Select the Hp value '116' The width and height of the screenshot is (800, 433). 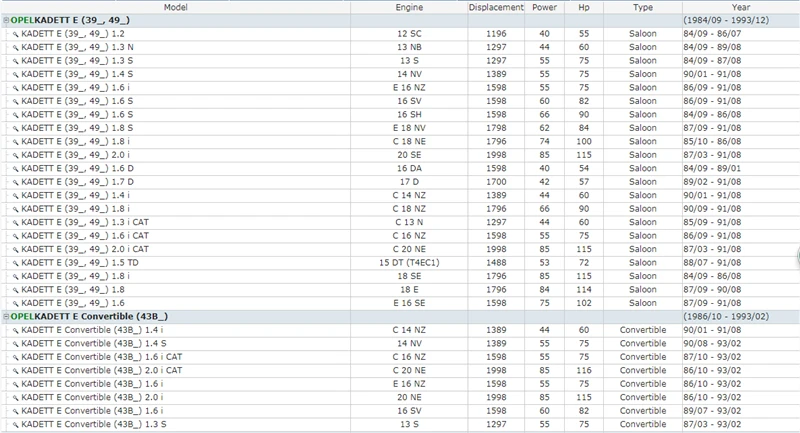[584, 370]
